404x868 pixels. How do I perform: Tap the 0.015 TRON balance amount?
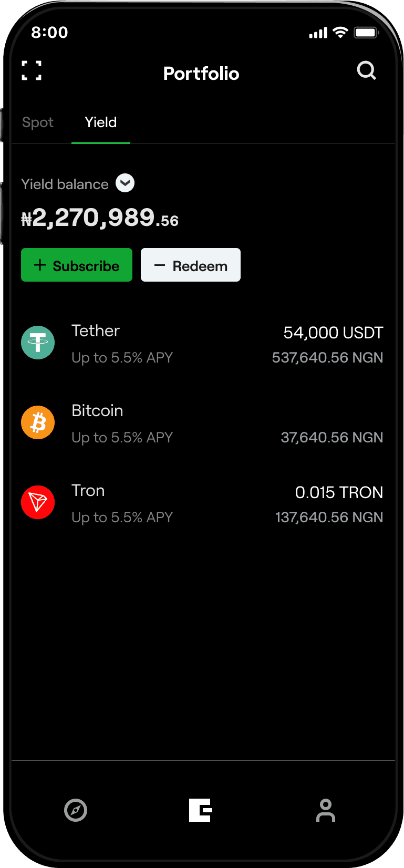pos(339,492)
